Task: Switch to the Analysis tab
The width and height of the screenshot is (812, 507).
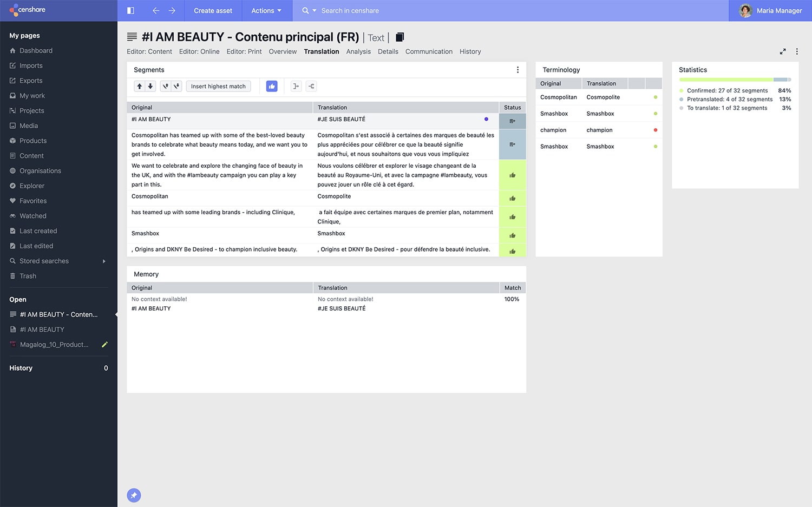Action: coord(358,51)
